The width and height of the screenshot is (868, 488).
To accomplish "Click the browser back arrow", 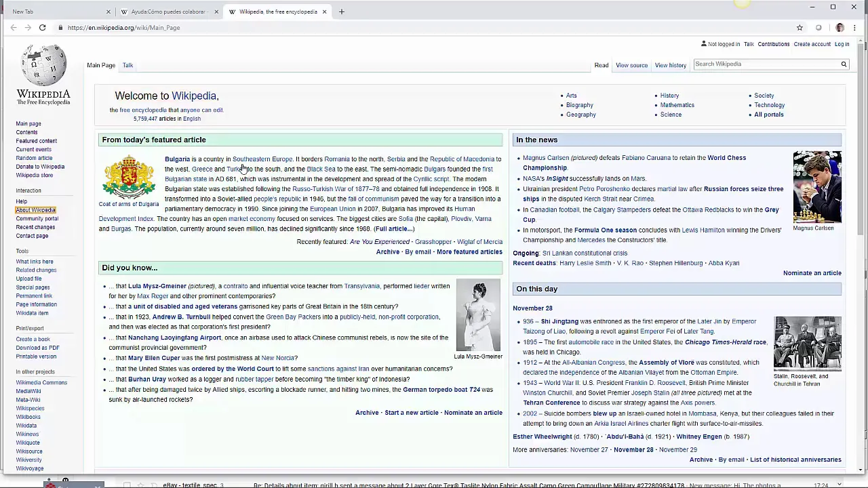I will tap(14, 28).
